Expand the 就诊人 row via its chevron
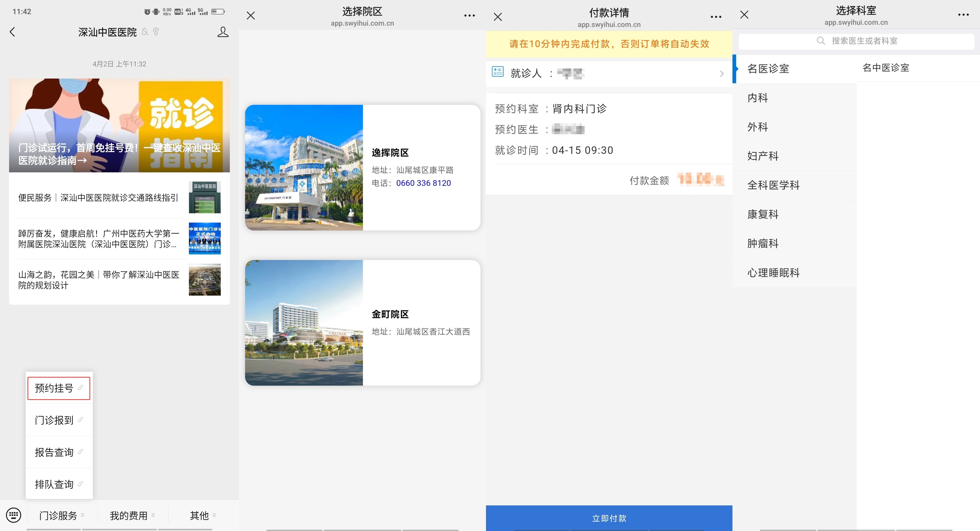980x531 pixels. pyautogui.click(x=722, y=73)
